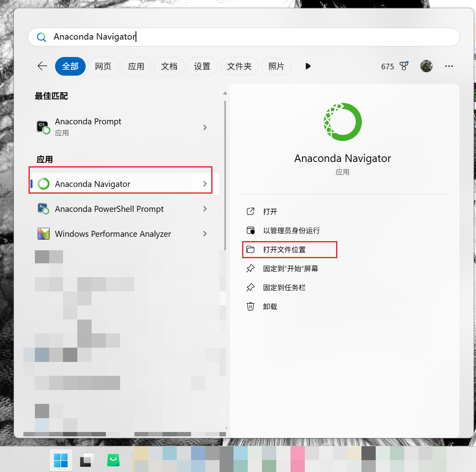The height and width of the screenshot is (472, 476).
Task: Click the admin shield icon
Action: [x=250, y=230]
